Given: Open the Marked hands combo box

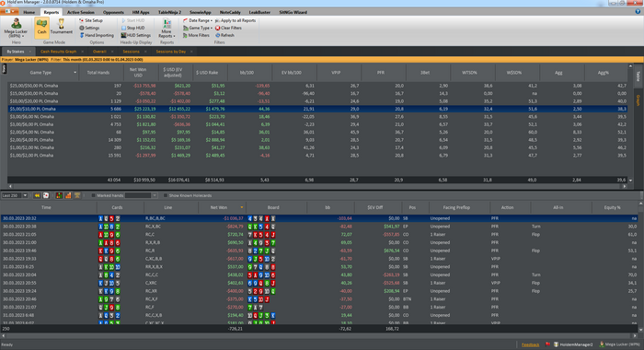Looking at the screenshot, I should click(x=141, y=195).
